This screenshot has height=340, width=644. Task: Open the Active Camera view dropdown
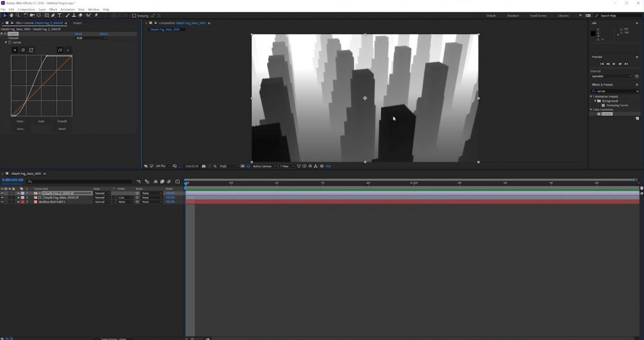[263, 166]
